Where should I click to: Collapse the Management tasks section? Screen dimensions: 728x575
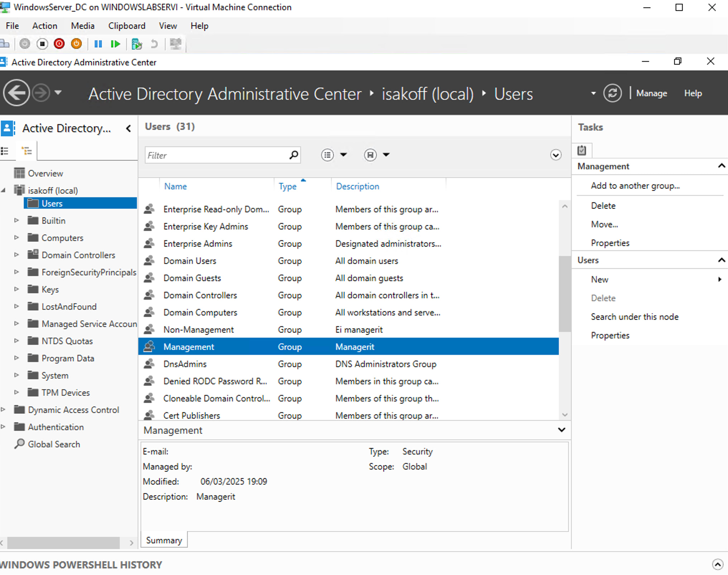(x=721, y=166)
